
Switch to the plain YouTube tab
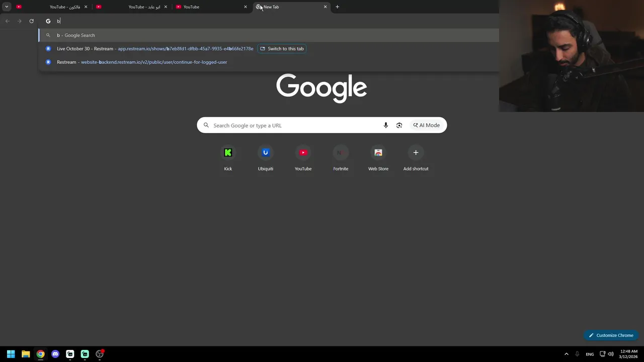211,7
